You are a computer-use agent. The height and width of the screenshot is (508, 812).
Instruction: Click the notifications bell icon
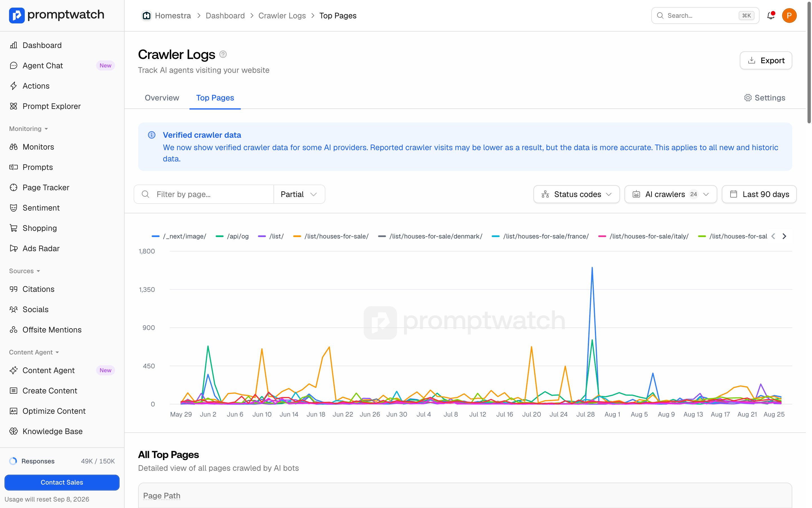tap(771, 16)
